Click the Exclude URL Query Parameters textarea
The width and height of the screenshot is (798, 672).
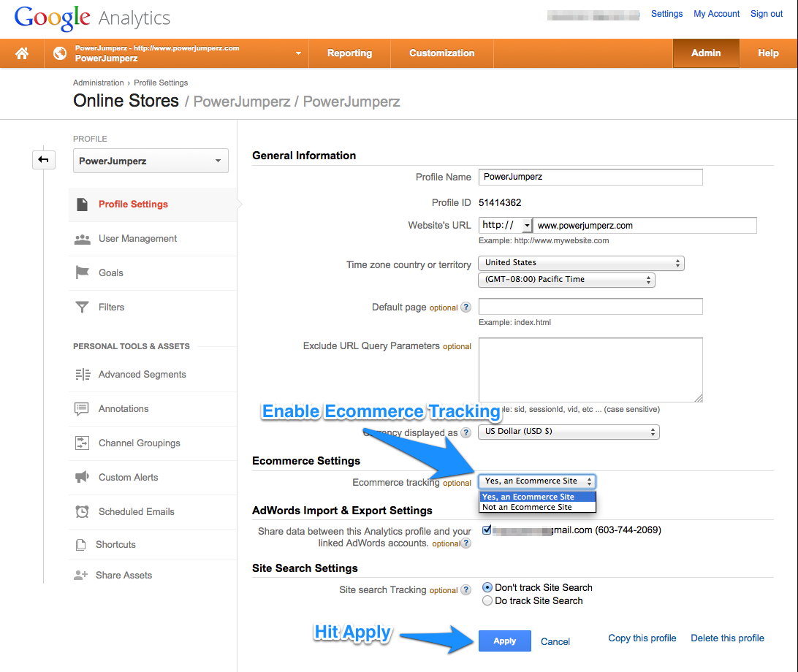pos(590,370)
